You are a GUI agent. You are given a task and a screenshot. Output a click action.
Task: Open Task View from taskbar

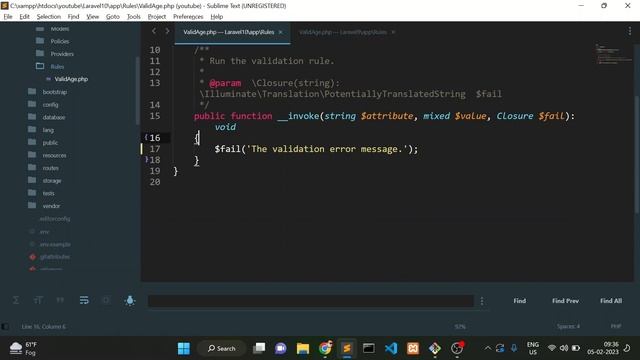[259, 349]
